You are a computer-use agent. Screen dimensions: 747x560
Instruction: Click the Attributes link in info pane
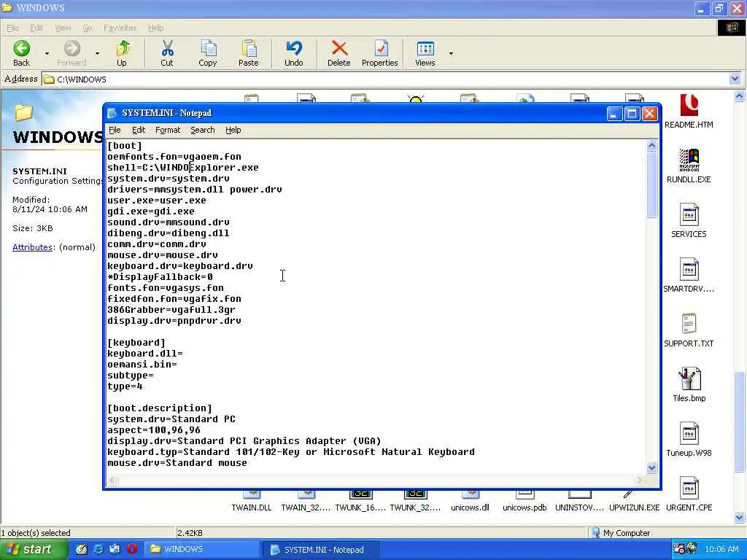click(x=32, y=247)
